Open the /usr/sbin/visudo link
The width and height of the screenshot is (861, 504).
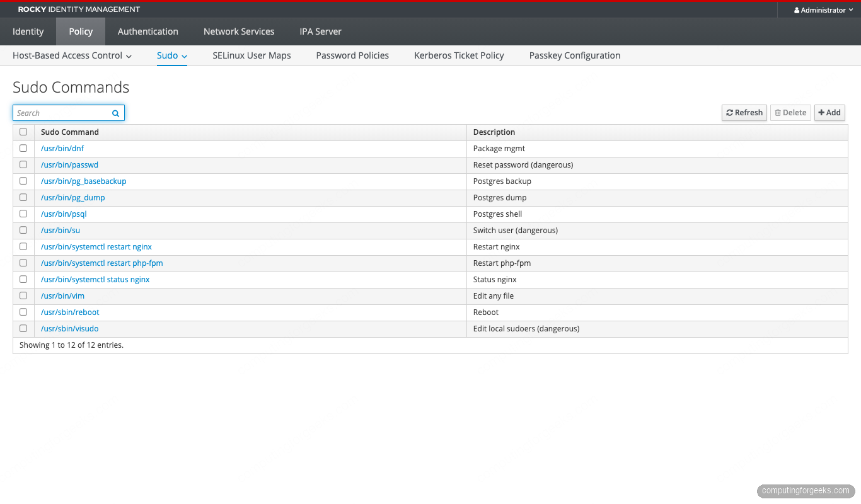(69, 329)
